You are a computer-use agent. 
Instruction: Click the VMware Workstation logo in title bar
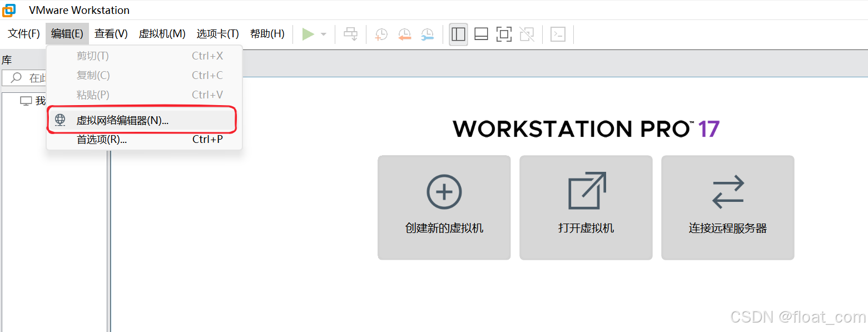pos(9,10)
